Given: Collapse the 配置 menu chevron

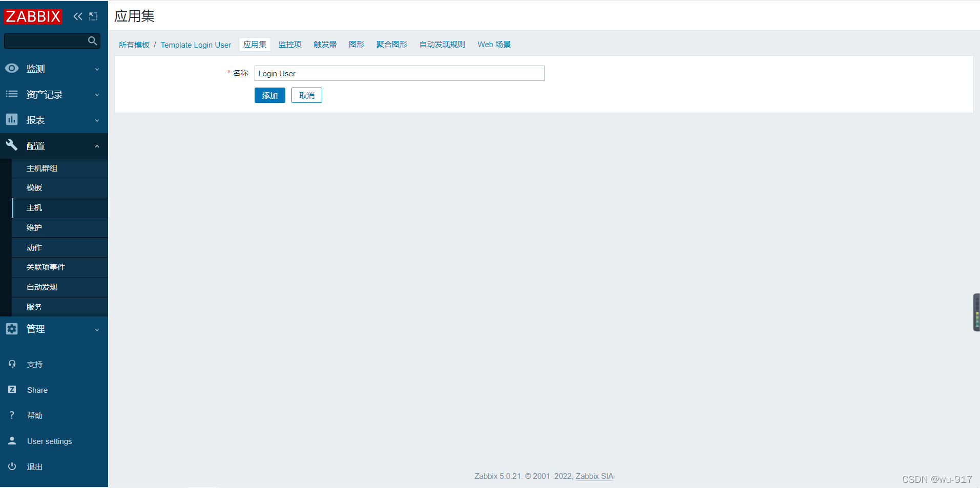Looking at the screenshot, I should (x=97, y=146).
